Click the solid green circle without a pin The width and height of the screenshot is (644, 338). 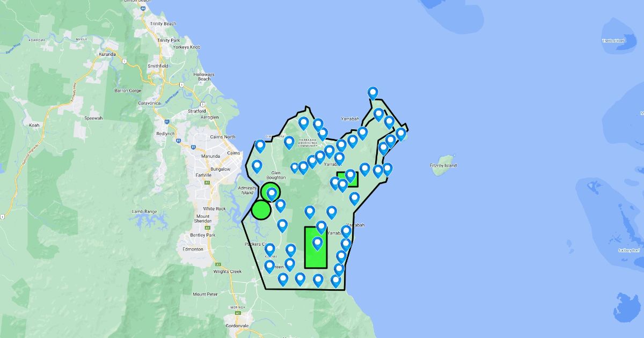pos(261,210)
